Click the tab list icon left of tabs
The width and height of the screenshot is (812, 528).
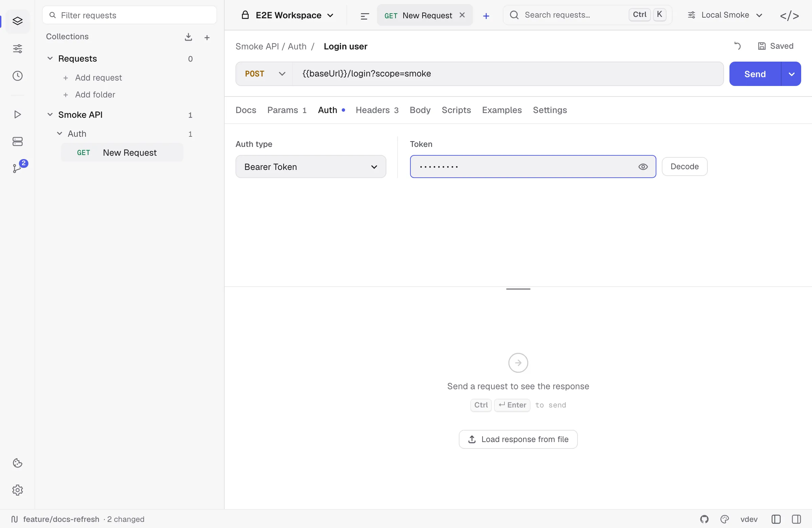365,16
